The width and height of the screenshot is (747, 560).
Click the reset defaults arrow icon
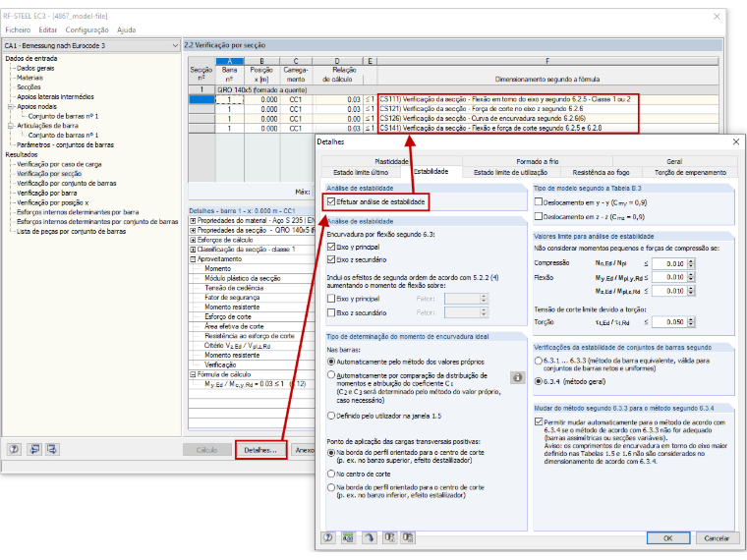click(x=369, y=537)
